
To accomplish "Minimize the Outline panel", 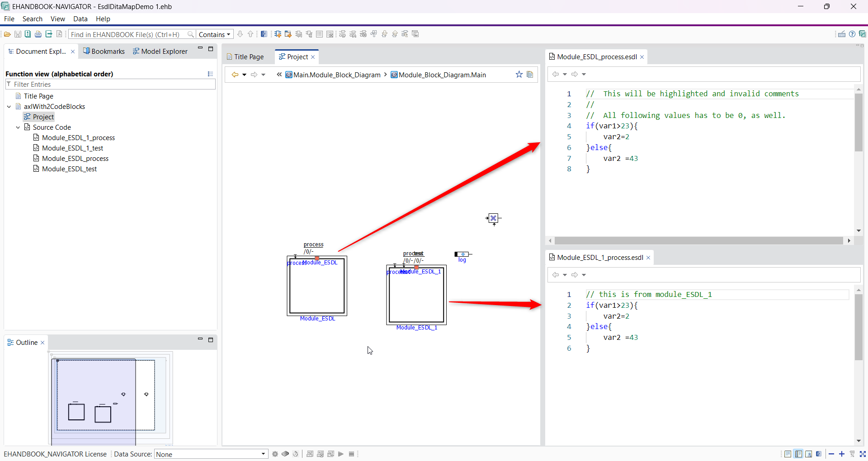I will tap(200, 339).
